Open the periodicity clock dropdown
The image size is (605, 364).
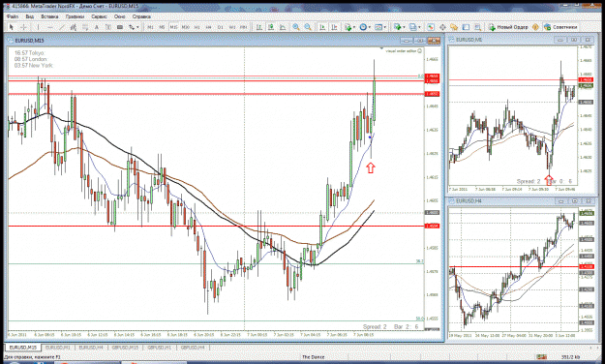point(365,27)
